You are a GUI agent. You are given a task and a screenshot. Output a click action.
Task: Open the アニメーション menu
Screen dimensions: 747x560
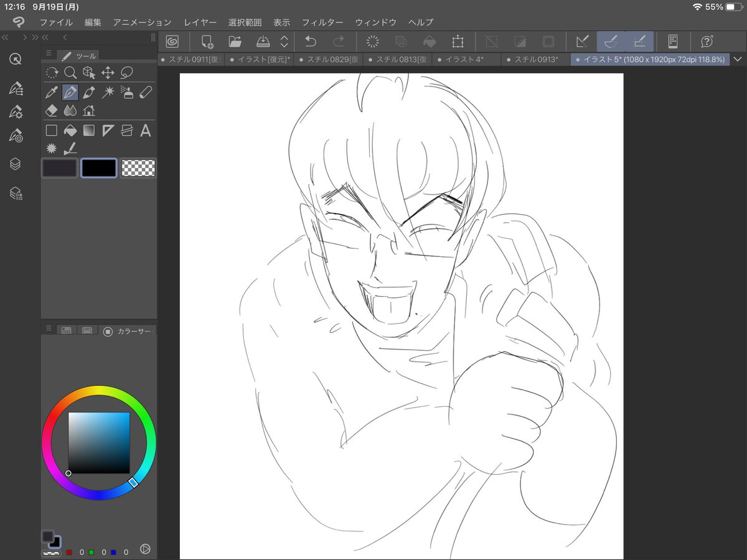pos(142,22)
